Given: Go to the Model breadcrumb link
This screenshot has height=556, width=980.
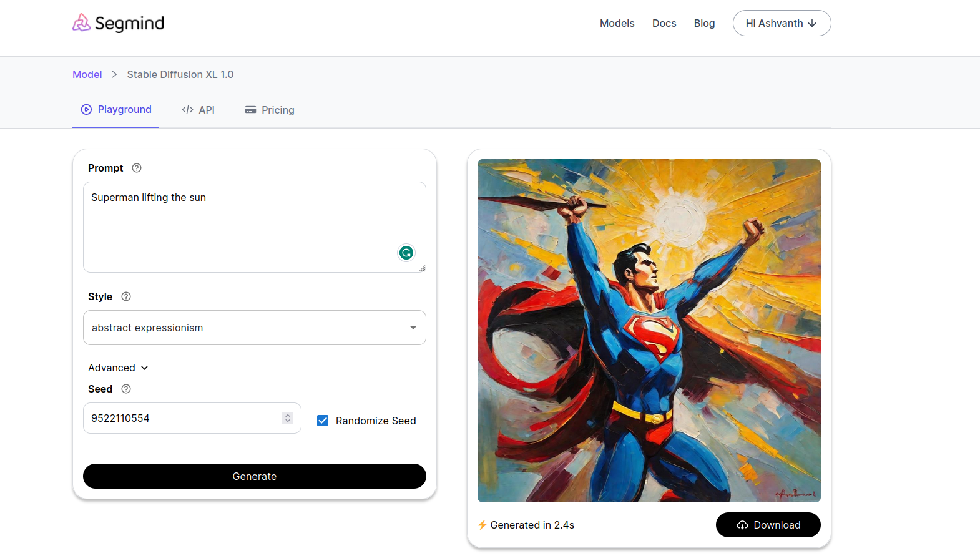Looking at the screenshot, I should (x=87, y=74).
